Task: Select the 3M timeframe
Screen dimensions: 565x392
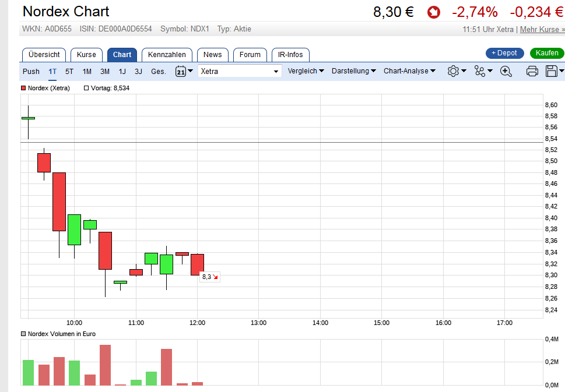Action: [x=105, y=71]
